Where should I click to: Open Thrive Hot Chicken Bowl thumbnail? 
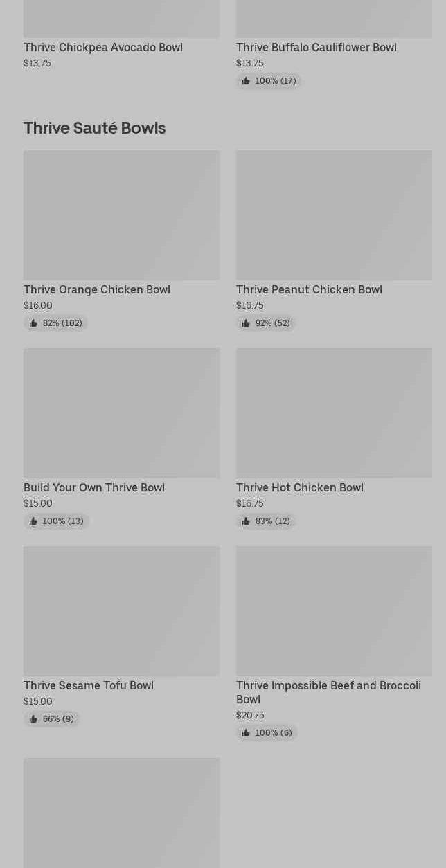point(334,413)
